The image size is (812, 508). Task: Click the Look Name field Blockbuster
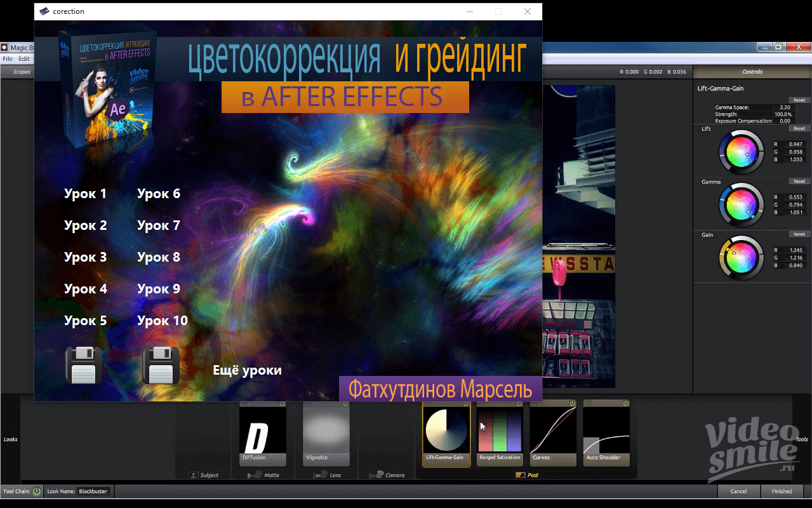[x=94, y=491]
